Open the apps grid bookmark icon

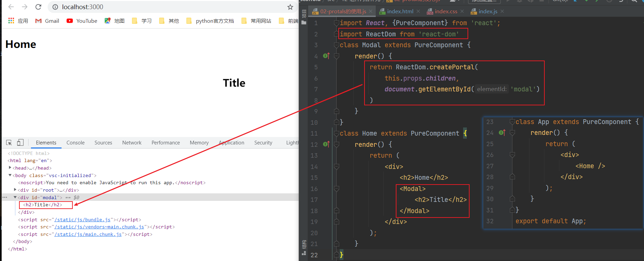coord(11,21)
